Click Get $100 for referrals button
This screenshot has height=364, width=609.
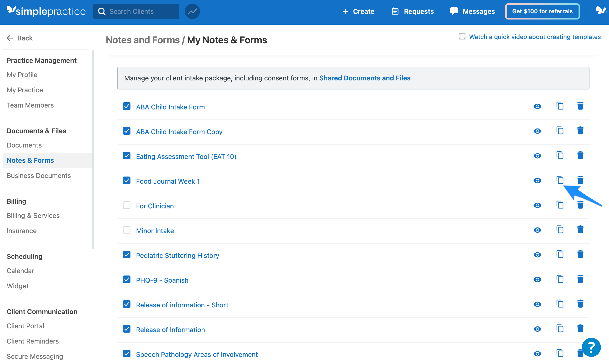click(542, 11)
